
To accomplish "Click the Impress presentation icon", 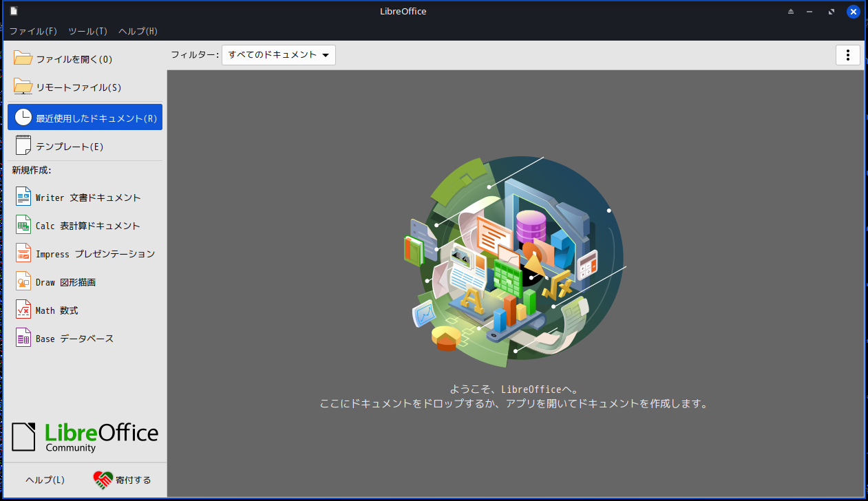I will click(23, 253).
